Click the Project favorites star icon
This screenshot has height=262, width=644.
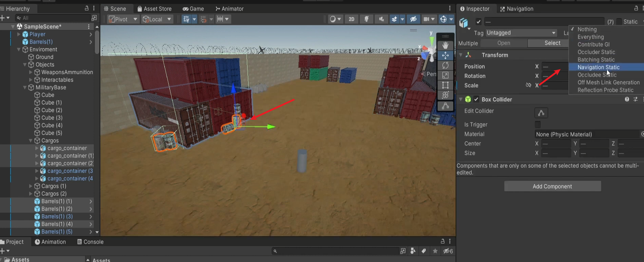(x=435, y=251)
